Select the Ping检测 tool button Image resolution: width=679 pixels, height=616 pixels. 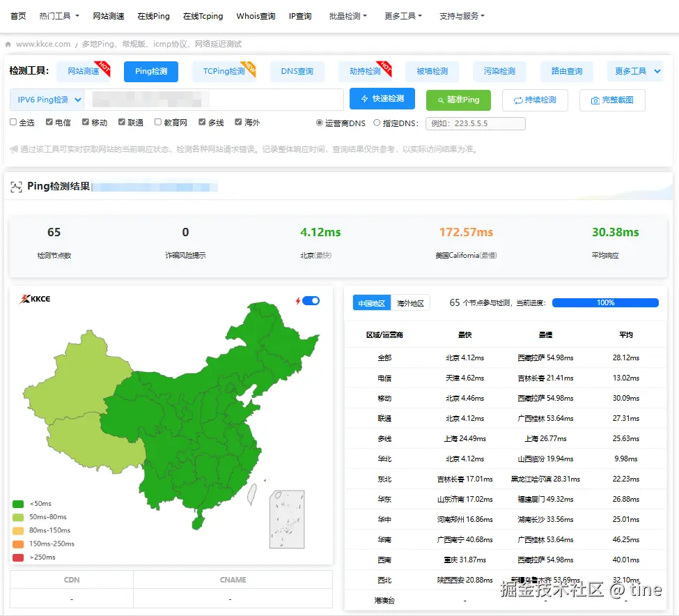[x=151, y=72]
